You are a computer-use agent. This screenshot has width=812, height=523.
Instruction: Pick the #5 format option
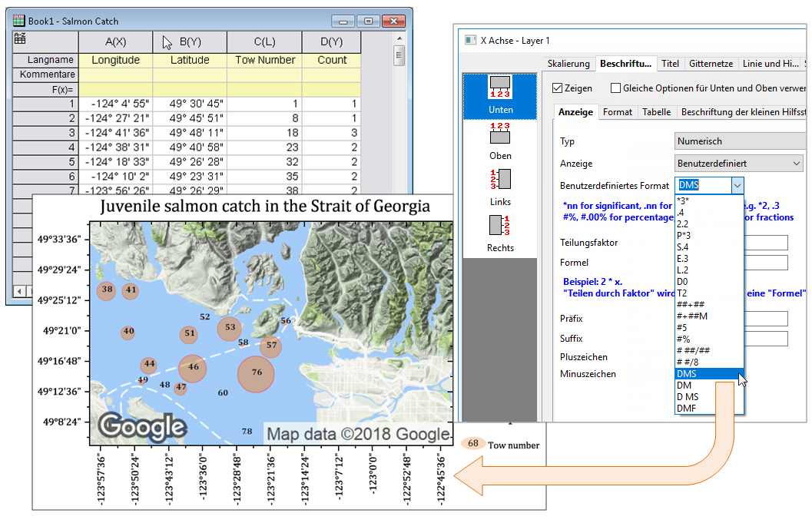point(709,327)
